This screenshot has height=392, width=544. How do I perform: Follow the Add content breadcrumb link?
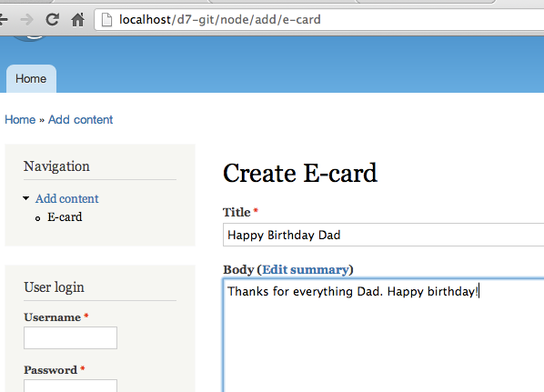pos(80,120)
